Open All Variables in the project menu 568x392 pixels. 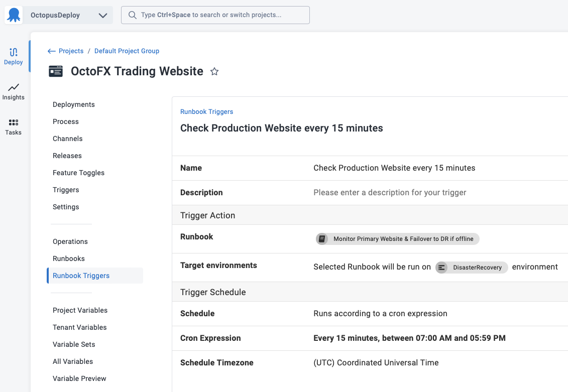click(73, 361)
